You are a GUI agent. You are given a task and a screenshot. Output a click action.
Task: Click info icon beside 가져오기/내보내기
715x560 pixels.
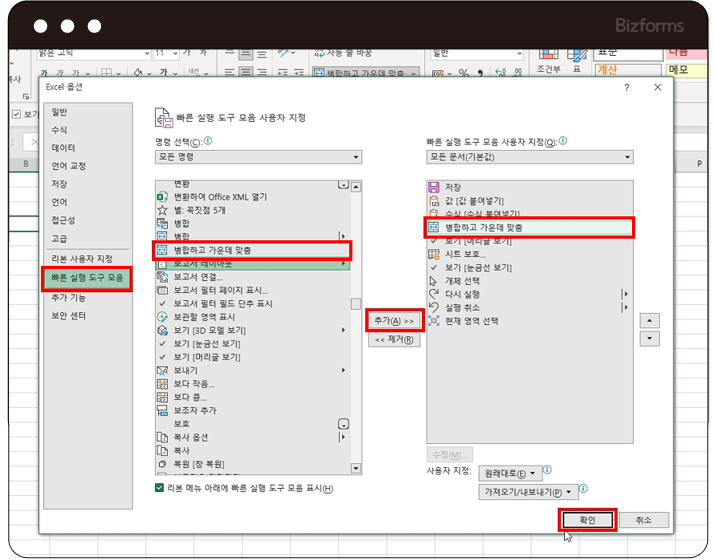pos(583,489)
